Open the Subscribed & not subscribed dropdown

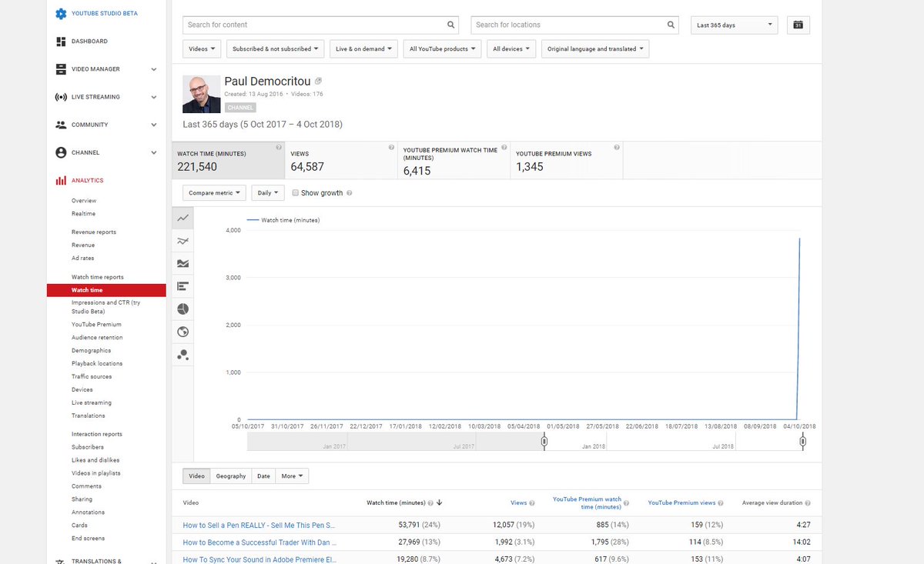pyautogui.click(x=275, y=48)
